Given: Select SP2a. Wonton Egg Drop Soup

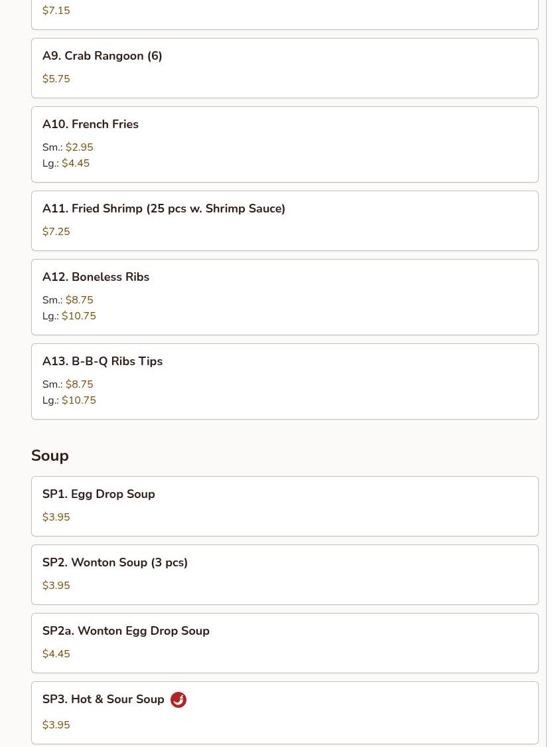Looking at the screenshot, I should pos(285,643).
